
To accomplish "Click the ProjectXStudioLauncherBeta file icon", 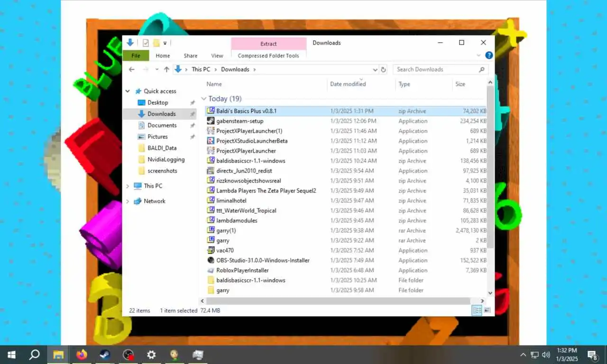I will pos(211,141).
